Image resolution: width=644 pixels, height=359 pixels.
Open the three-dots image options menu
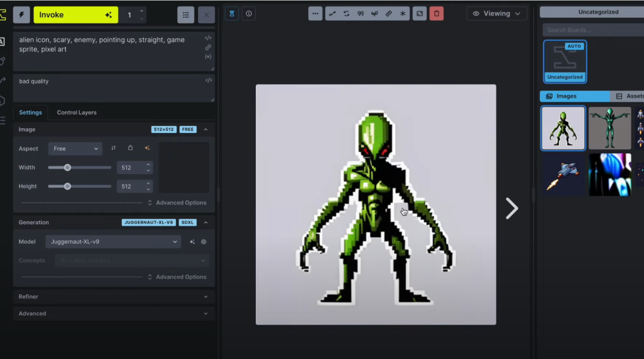click(x=315, y=13)
